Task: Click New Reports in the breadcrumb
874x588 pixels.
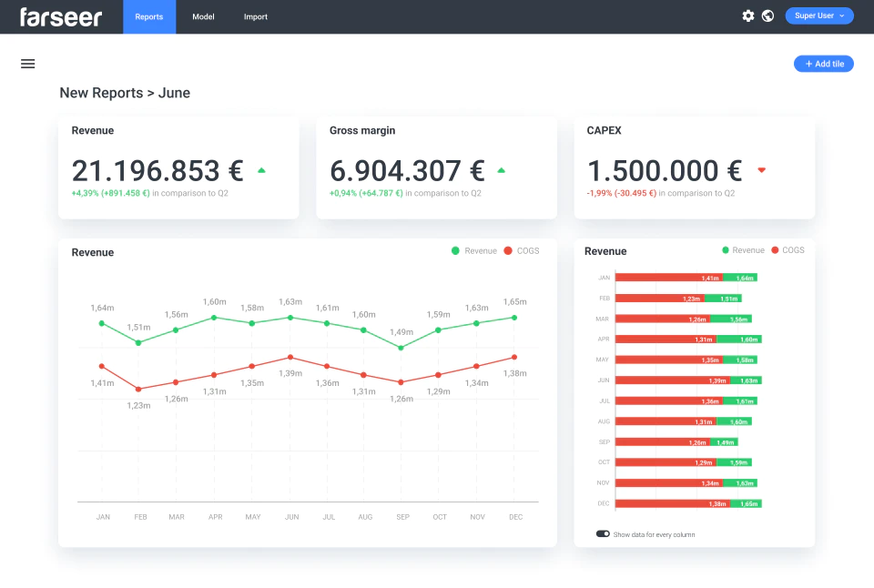Action: (101, 93)
